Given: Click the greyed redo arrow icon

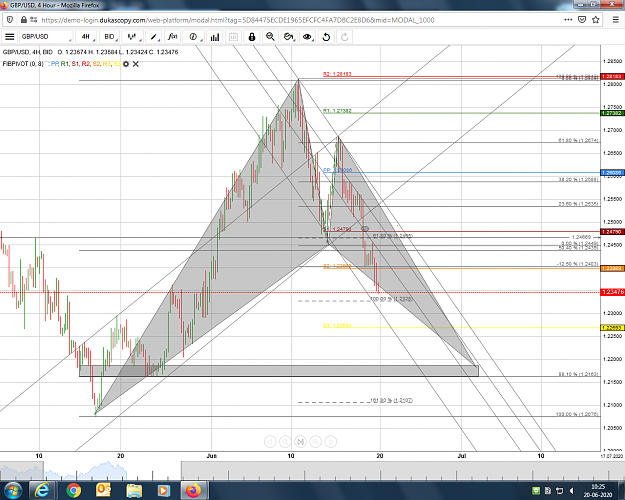Looking at the screenshot, I should tap(344, 37).
